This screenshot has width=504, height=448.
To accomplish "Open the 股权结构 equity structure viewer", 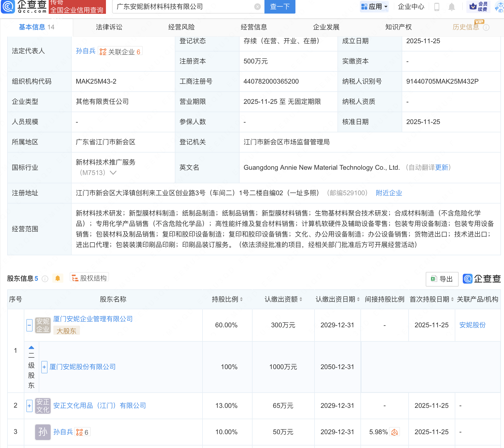I will pos(89,278).
